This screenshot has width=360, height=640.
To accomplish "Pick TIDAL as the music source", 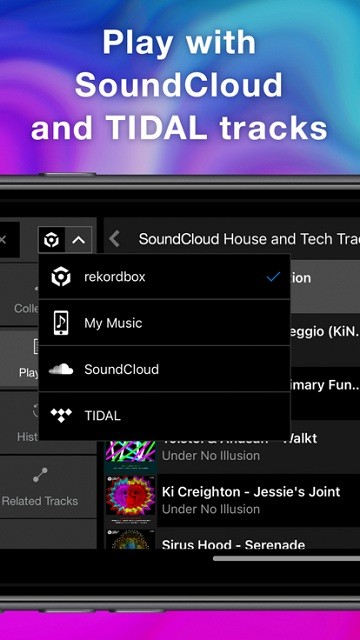I will (x=164, y=416).
